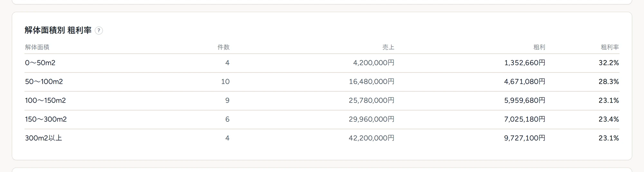Click the 32.2% gross margin value
644x172 pixels.
pos(609,63)
